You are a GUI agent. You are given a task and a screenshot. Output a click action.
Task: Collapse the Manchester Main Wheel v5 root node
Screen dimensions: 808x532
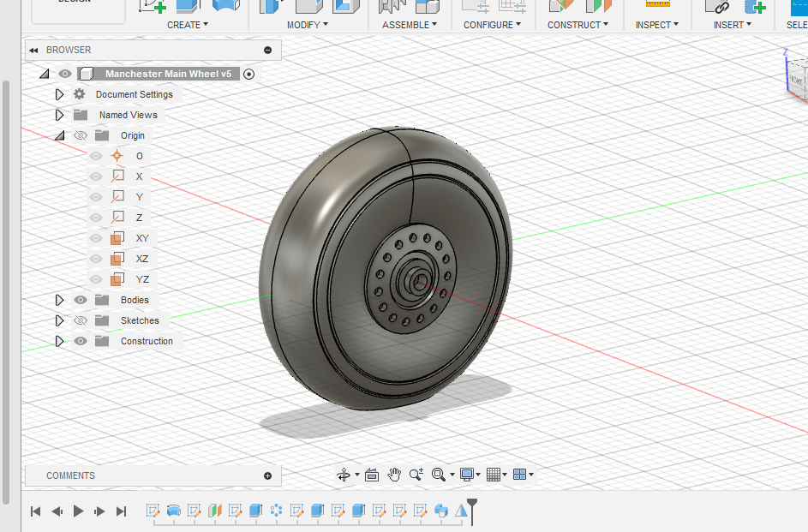click(x=45, y=74)
